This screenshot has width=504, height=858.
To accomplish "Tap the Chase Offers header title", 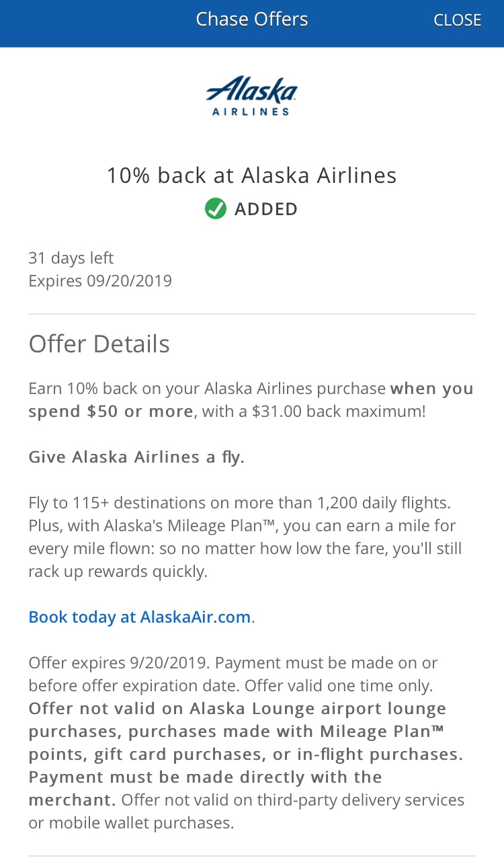I will (x=251, y=19).
